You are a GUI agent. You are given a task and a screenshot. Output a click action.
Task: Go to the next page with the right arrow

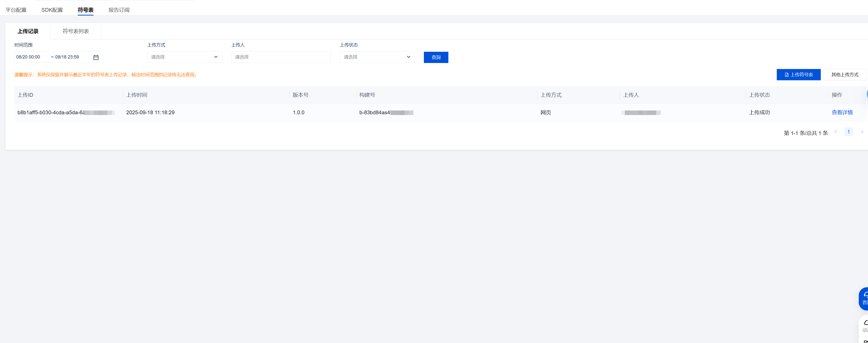click(862, 132)
